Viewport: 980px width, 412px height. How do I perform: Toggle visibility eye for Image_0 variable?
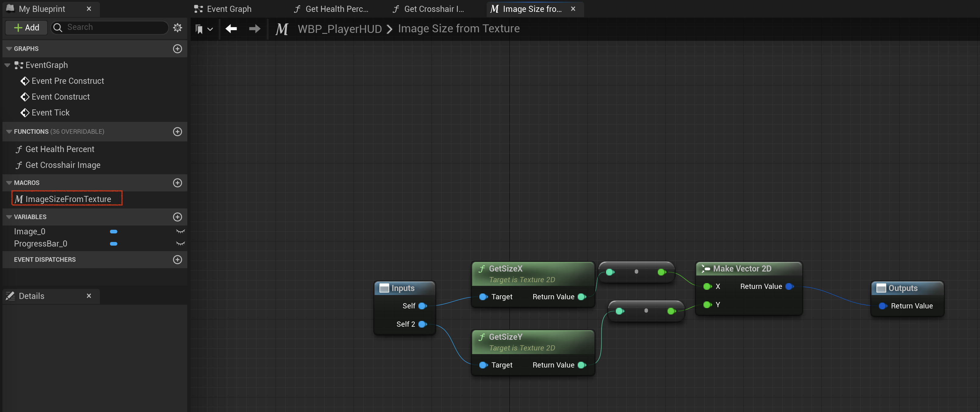pyautogui.click(x=180, y=232)
